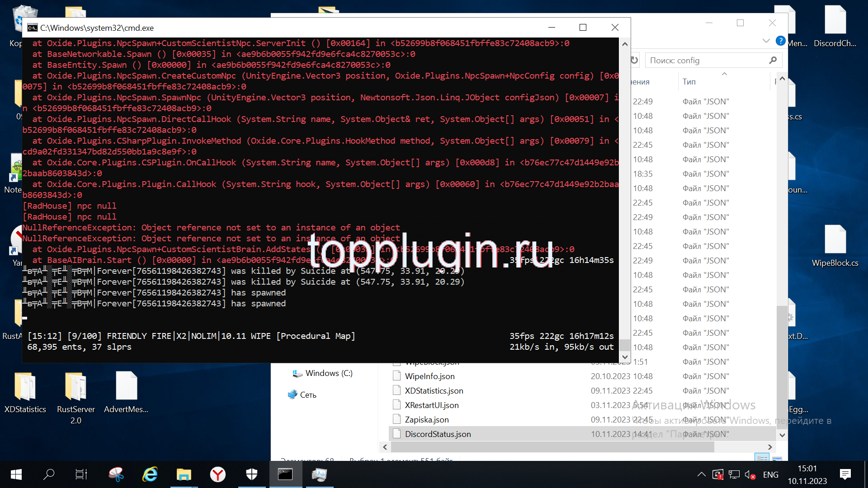Switch ENG input language indicator
868x488 pixels.
click(x=770, y=475)
